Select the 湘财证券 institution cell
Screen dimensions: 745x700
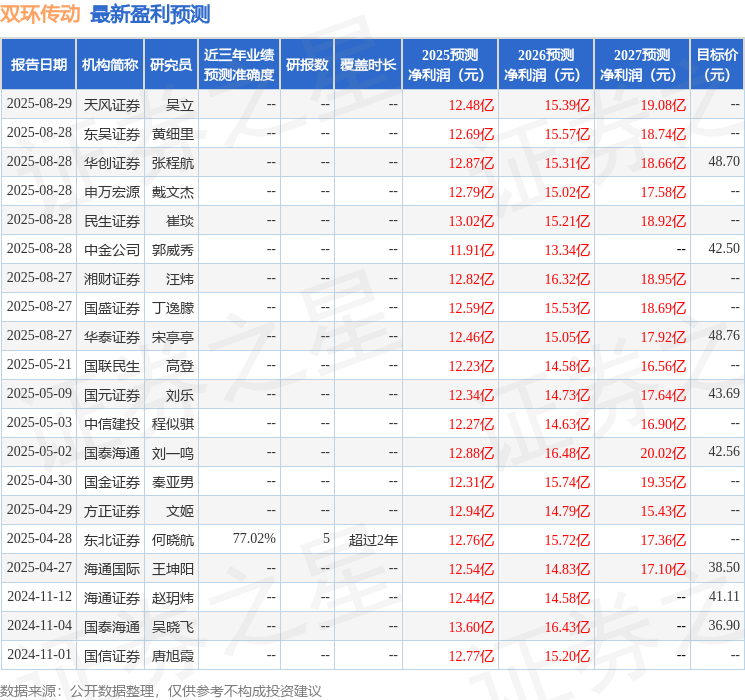click(x=112, y=279)
